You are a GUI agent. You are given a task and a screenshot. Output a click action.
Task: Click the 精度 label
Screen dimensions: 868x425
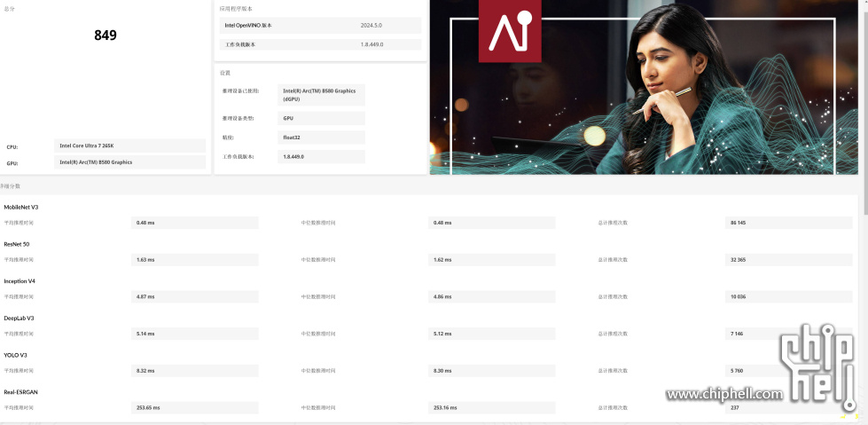point(229,138)
